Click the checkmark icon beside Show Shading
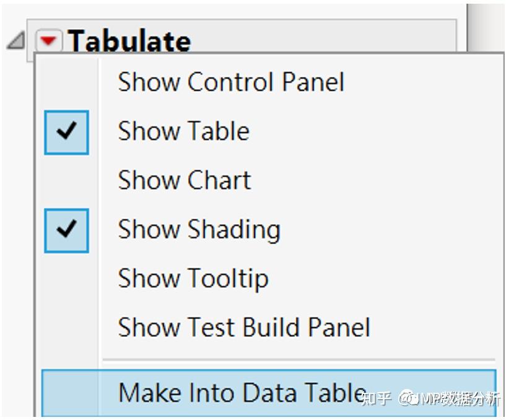Image resolution: width=514 pixels, height=420 pixels. [66, 230]
